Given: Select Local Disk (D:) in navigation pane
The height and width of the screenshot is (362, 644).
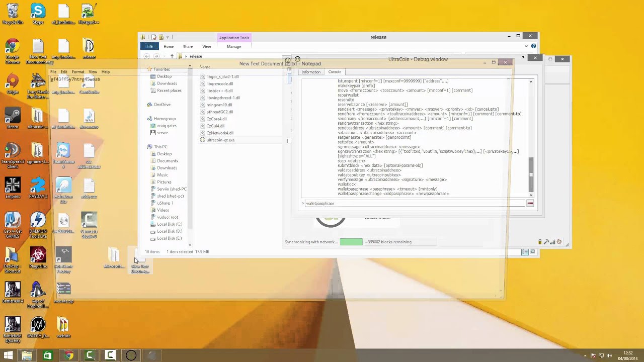Looking at the screenshot, I should (170, 231).
